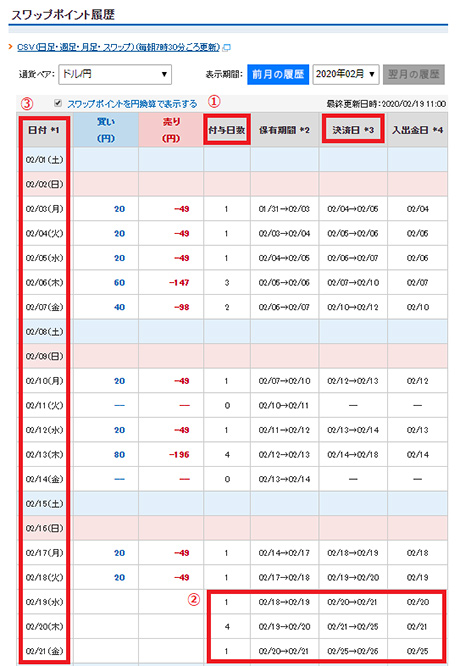Screen dimensions: 460x666
Task: Click the currency pair dropdown arrow
Action: [164, 74]
